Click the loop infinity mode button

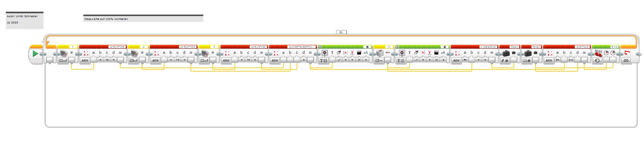pos(626,61)
